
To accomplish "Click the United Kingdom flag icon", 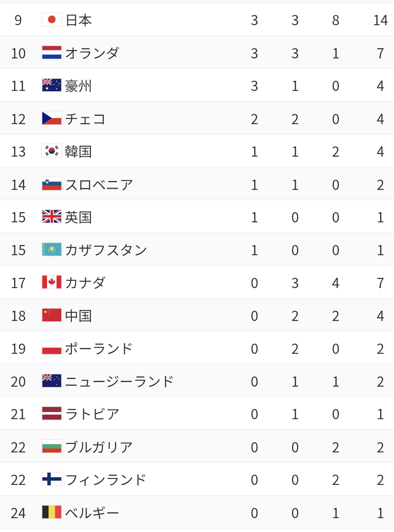I will click(51, 217).
